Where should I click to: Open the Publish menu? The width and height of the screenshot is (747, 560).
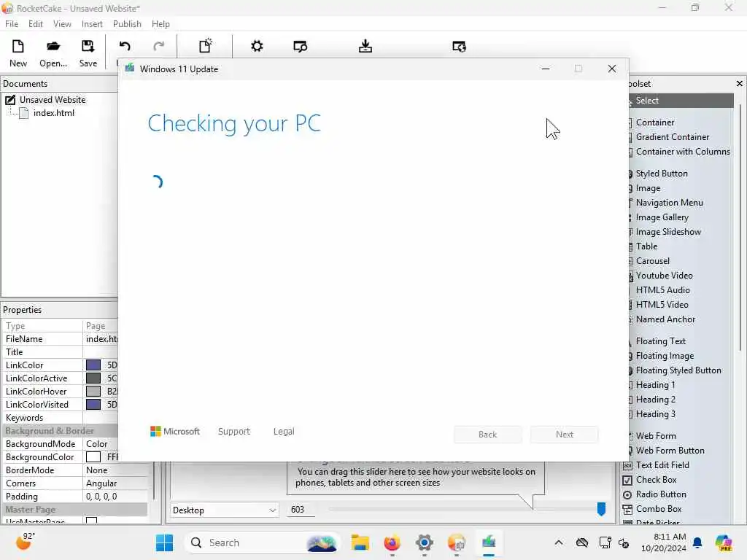[127, 24]
